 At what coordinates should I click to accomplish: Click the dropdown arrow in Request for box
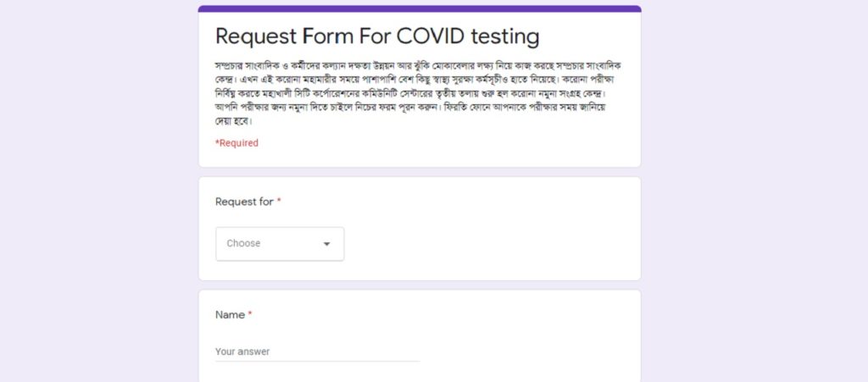[327, 244]
